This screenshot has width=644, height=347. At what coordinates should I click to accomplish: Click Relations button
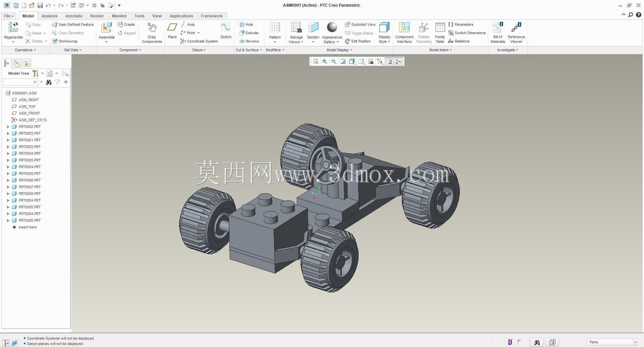tap(459, 41)
